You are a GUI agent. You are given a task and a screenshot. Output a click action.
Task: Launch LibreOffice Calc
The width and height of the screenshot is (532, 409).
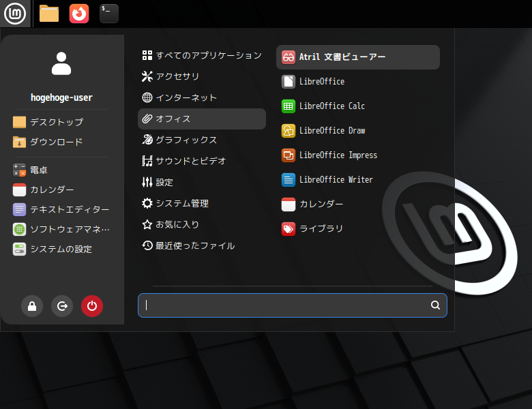click(358, 106)
